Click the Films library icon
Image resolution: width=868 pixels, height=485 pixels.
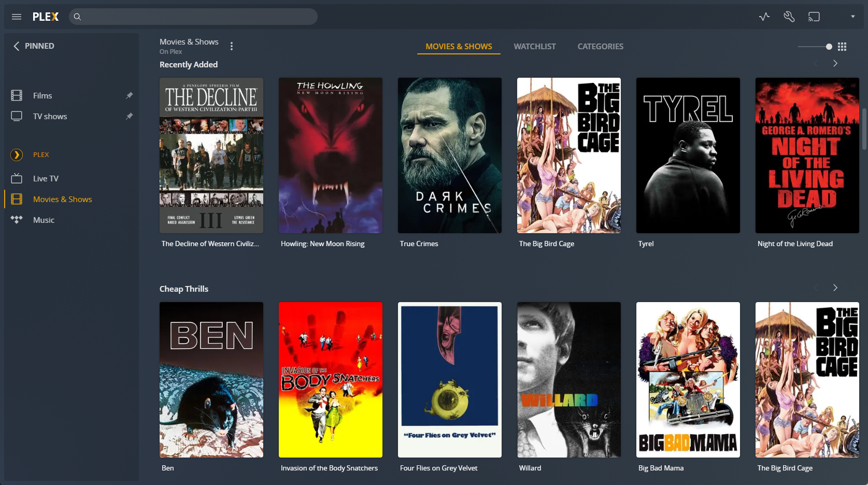pos(17,95)
